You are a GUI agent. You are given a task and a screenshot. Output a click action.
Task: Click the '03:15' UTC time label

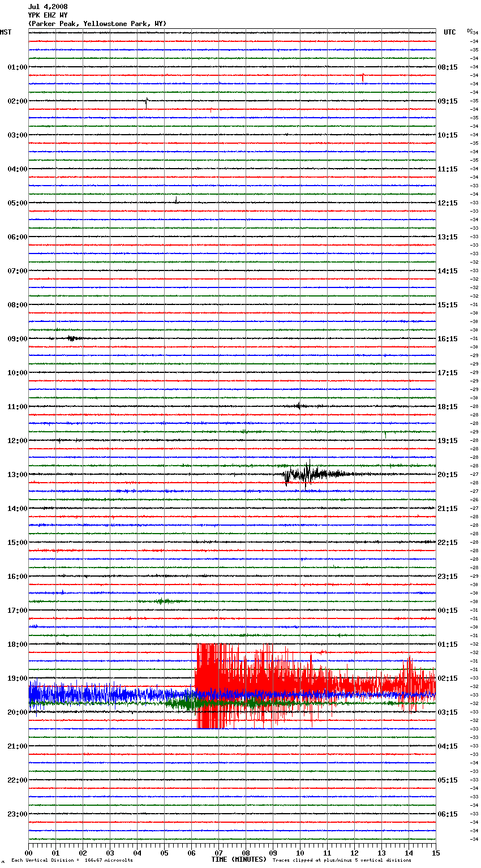448,712
